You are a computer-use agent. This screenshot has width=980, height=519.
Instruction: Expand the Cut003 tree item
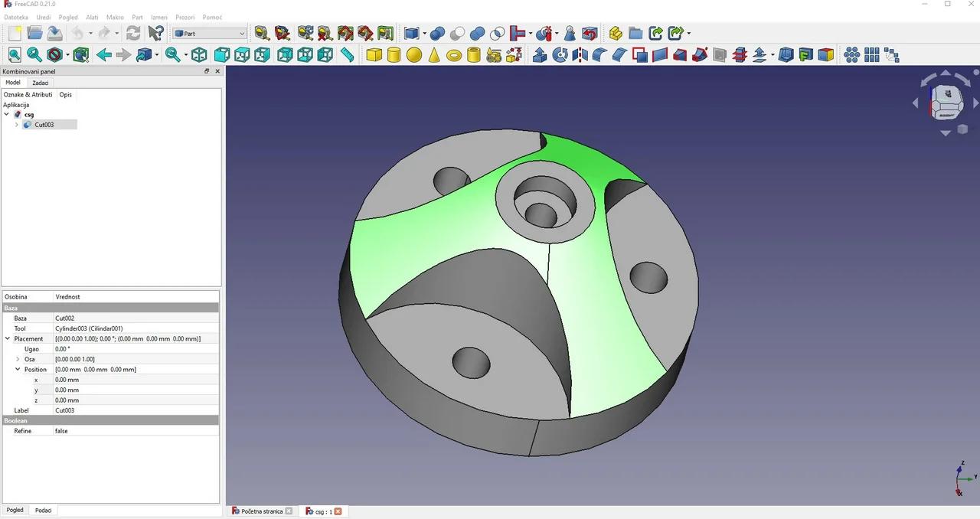[17, 124]
